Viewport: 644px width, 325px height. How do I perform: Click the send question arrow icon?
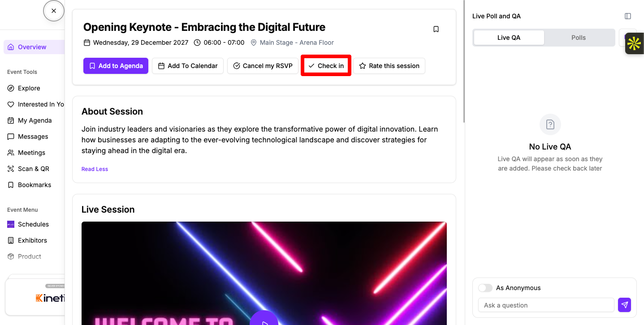click(x=625, y=305)
